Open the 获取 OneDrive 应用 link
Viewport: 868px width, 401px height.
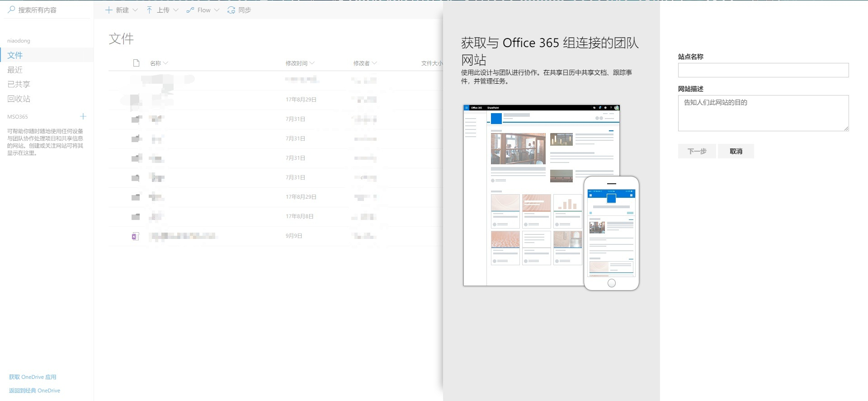33,377
